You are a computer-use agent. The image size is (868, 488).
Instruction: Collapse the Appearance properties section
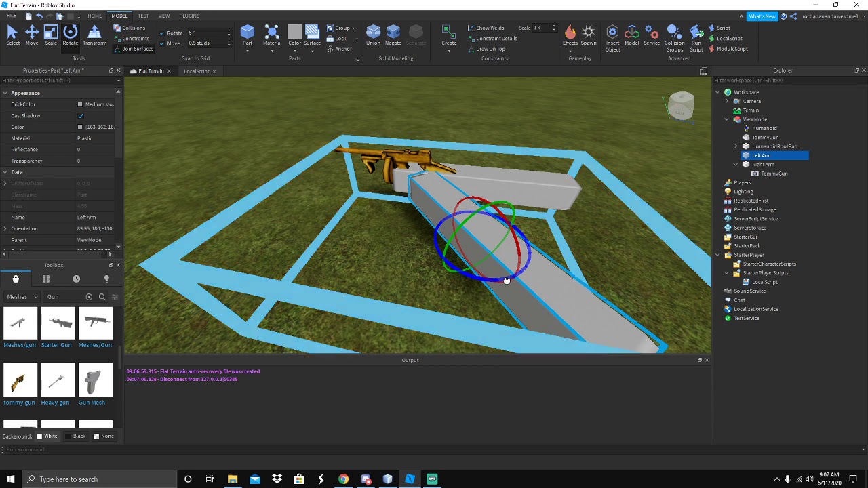(5, 93)
